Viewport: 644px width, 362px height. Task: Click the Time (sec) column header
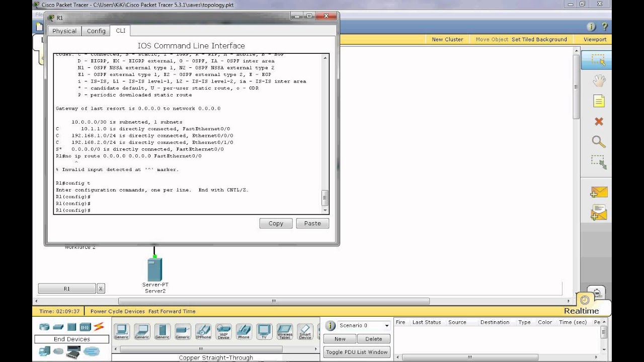(573, 322)
